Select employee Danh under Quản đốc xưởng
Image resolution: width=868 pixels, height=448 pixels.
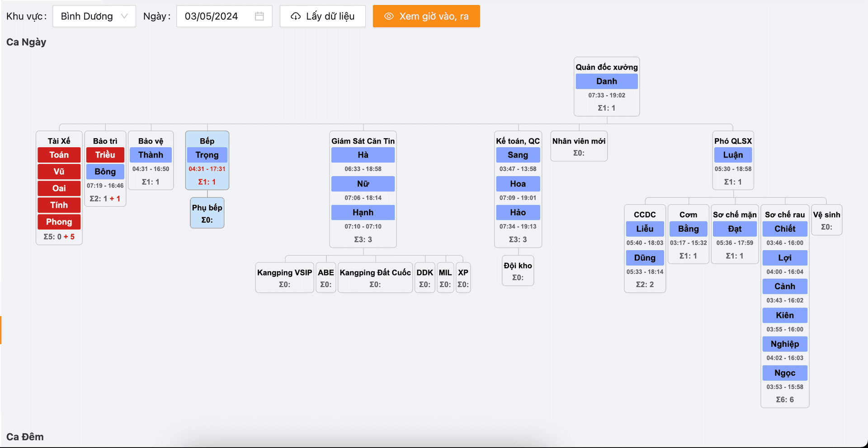pos(606,81)
